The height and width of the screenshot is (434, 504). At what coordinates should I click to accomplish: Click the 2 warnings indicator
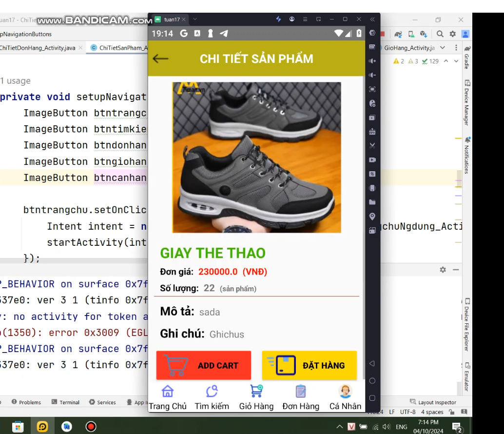[x=399, y=61]
